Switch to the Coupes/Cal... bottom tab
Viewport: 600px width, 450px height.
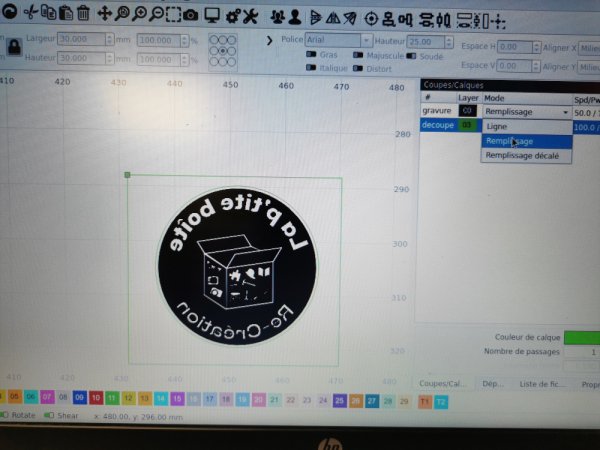441,383
